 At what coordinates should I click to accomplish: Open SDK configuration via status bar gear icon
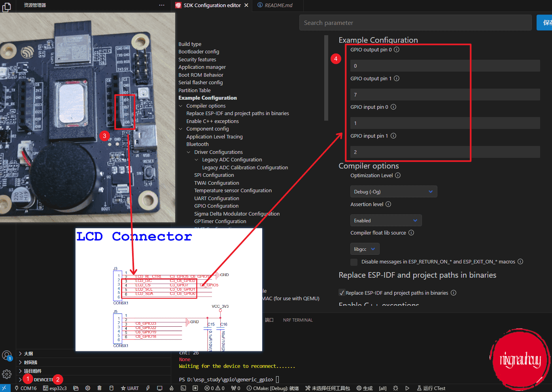88,388
